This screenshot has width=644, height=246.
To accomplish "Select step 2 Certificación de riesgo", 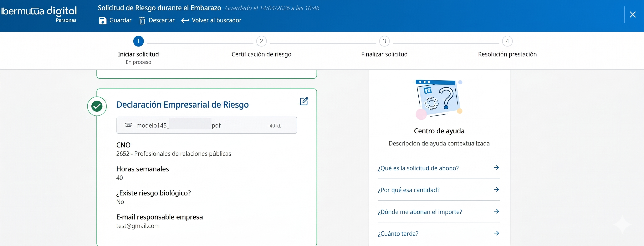I will [261, 41].
